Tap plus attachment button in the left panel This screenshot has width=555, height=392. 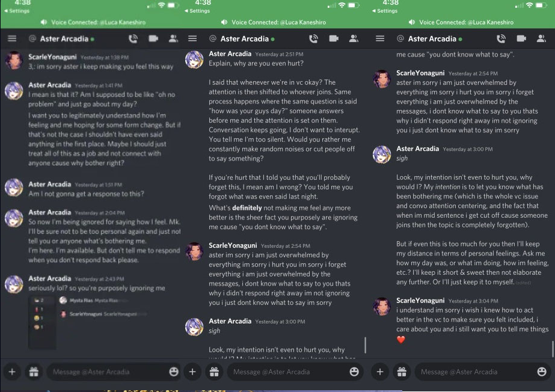click(12, 372)
